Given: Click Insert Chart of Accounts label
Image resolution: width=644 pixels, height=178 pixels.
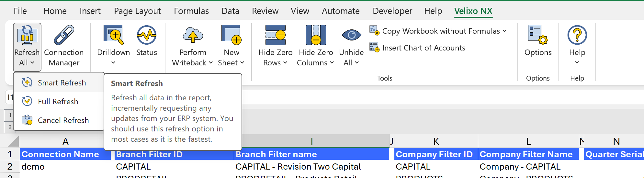Looking at the screenshot, I should 424,48.
